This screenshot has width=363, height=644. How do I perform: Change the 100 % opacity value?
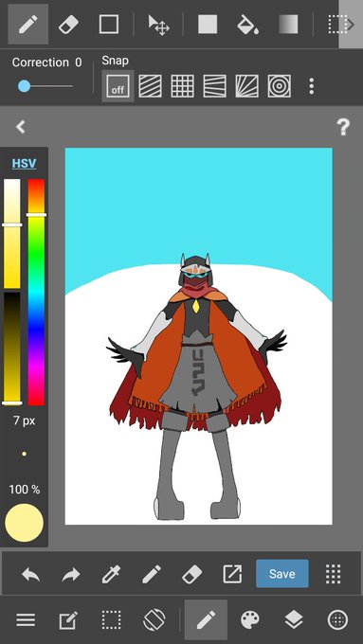25,490
